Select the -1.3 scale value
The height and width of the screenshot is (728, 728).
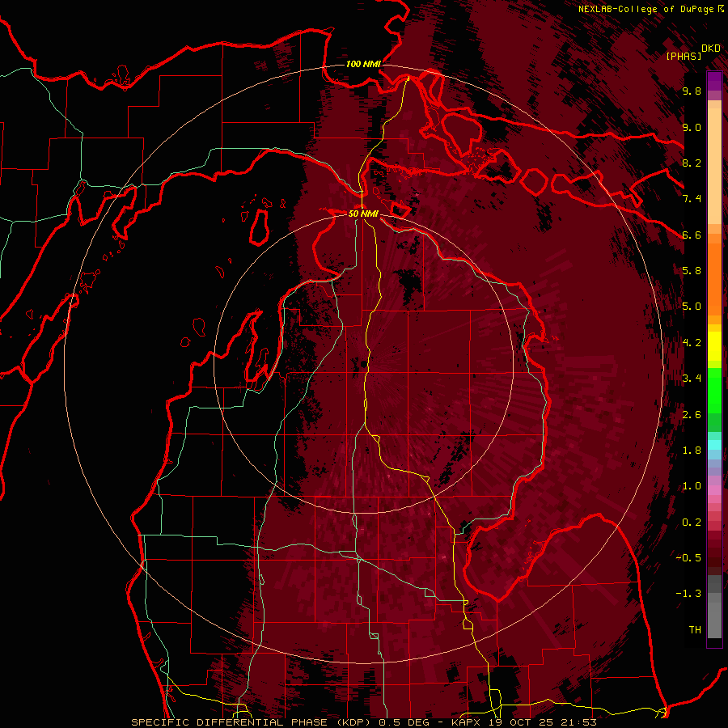click(688, 594)
